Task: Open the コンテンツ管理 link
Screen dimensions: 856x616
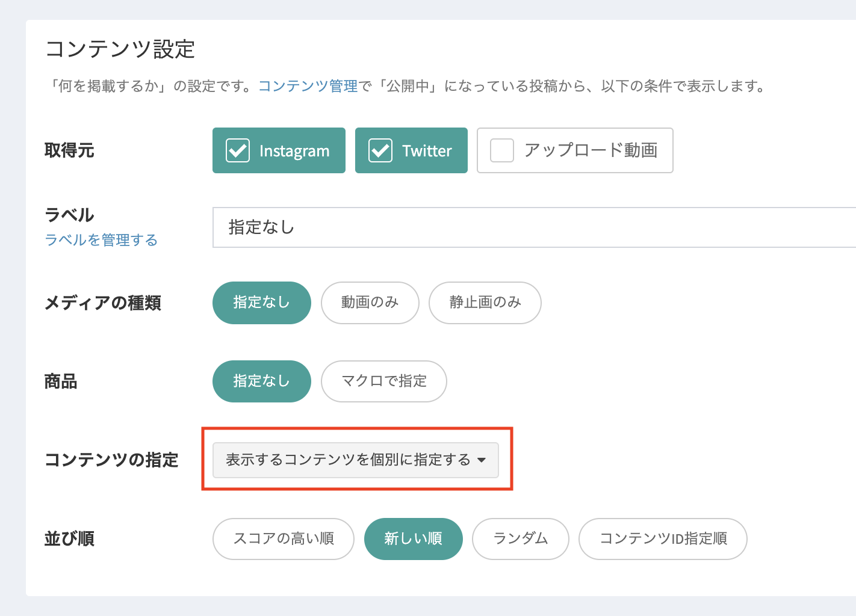Action: 308,86
